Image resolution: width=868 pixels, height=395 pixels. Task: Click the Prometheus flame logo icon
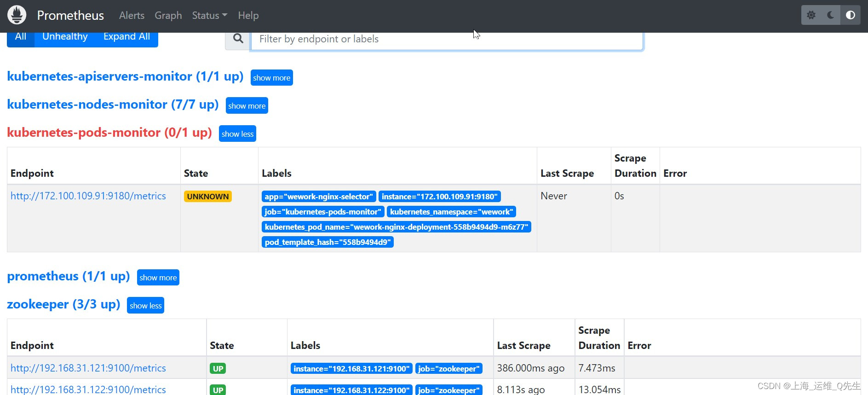[x=17, y=15]
